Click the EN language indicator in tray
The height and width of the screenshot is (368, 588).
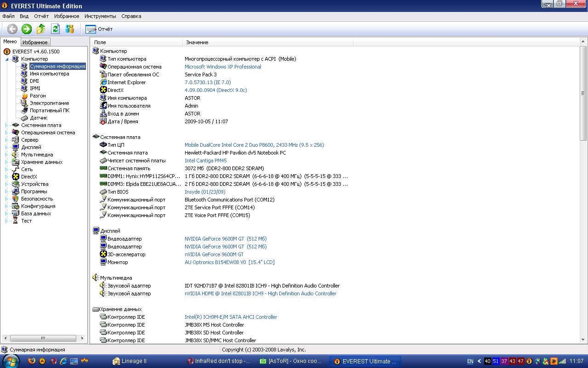coord(470,362)
